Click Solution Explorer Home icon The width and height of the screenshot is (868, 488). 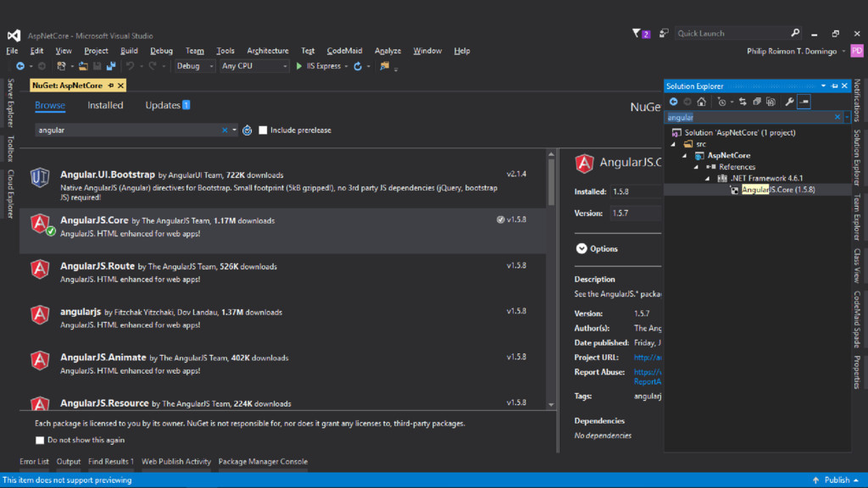coord(701,102)
